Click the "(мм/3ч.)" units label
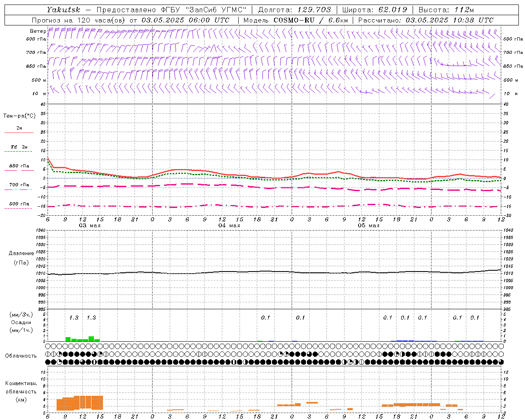 pos(21,315)
